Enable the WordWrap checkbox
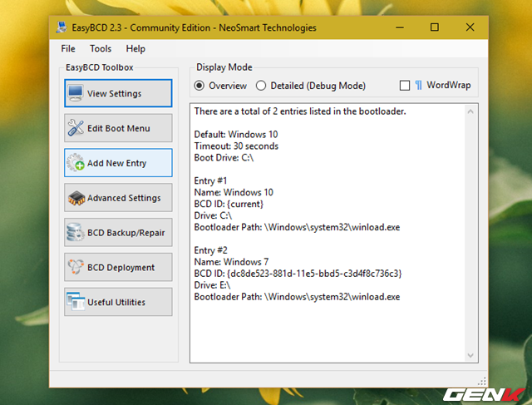The width and height of the screenshot is (532, 405). [x=405, y=86]
